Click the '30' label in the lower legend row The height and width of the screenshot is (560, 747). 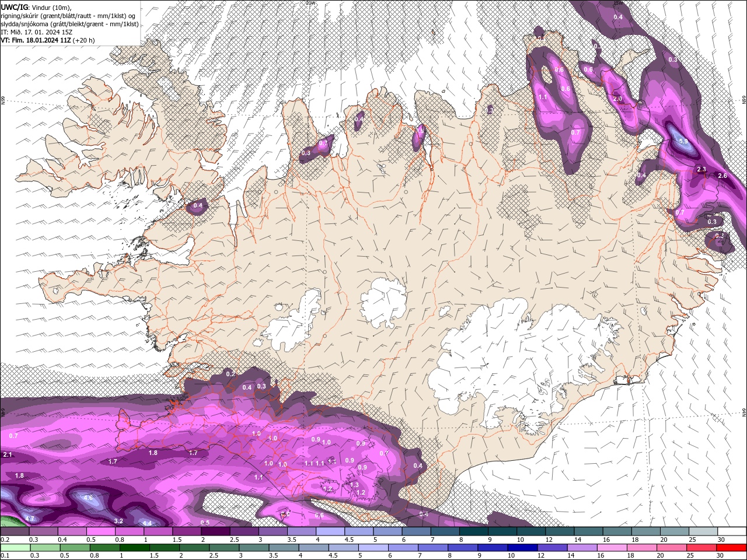(x=720, y=556)
